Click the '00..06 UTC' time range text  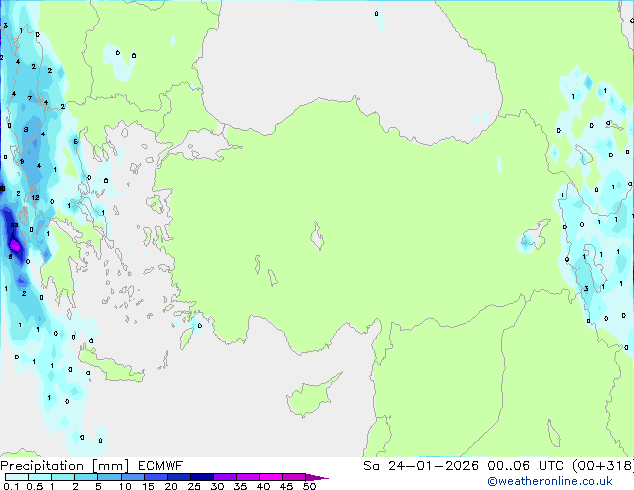click(525, 466)
